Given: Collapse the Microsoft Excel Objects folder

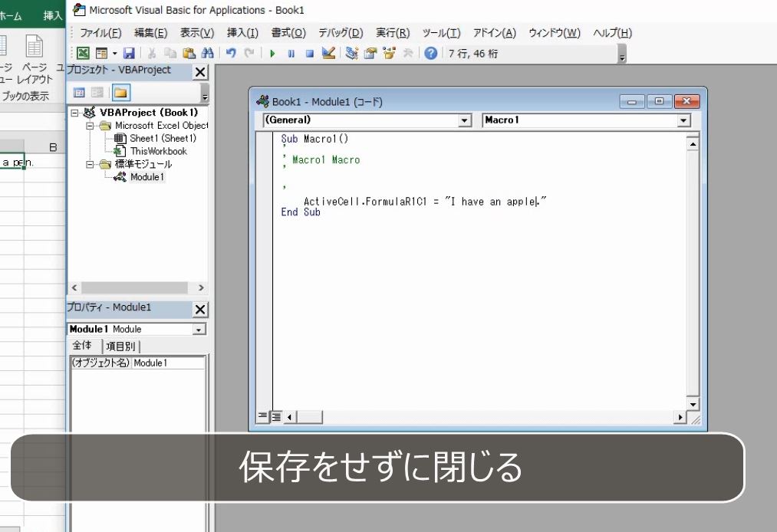Looking at the screenshot, I should 90,126.
